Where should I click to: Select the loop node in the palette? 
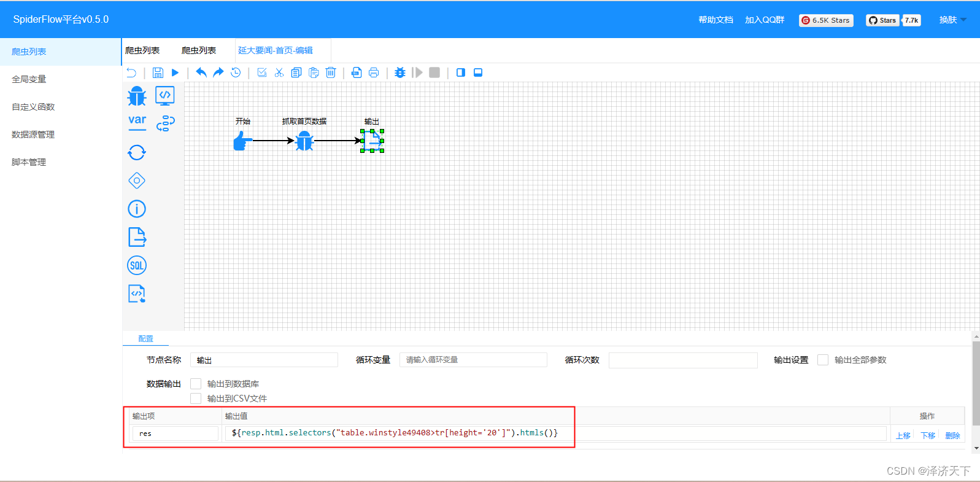tap(137, 152)
